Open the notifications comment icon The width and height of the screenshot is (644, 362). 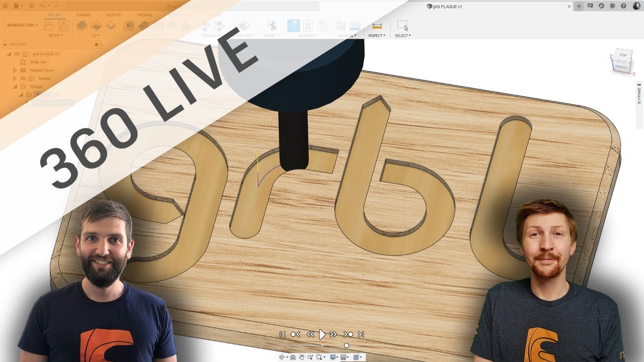[x=590, y=6]
